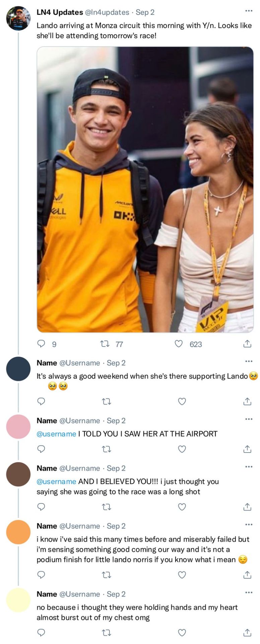260x644 pixels.
Task: Open the LN4 Updates profile avatar
Action: (x=18, y=18)
